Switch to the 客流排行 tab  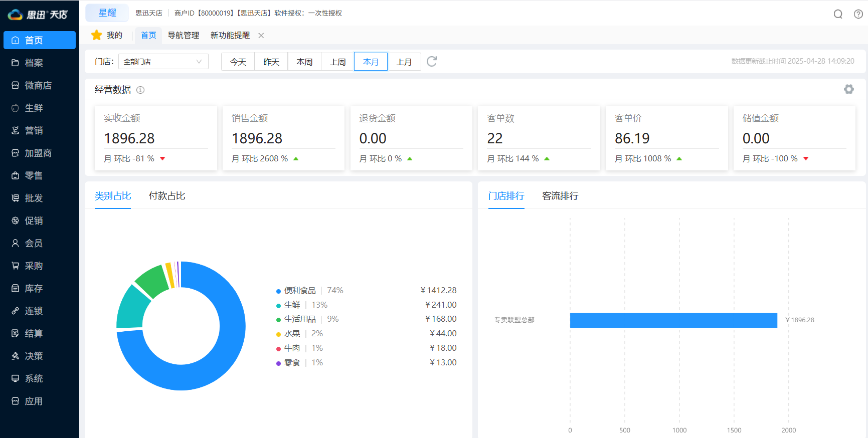[560, 196]
